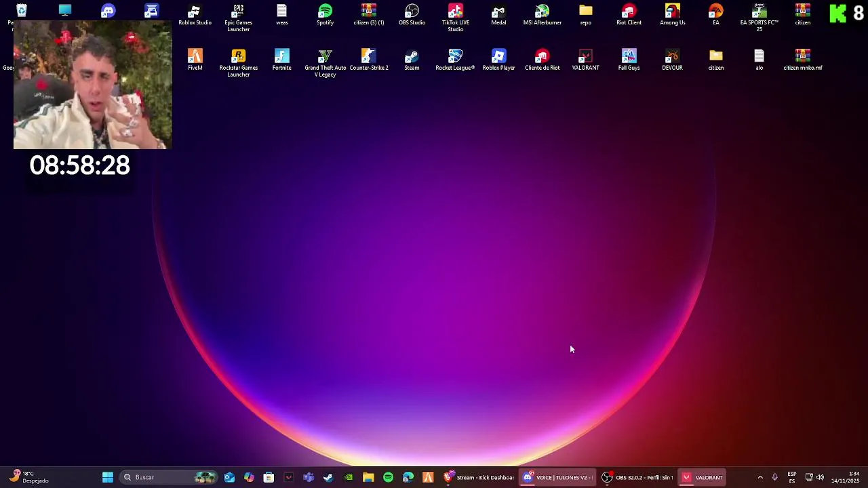Launch the VALORANT desktop shortcut

[585, 60]
